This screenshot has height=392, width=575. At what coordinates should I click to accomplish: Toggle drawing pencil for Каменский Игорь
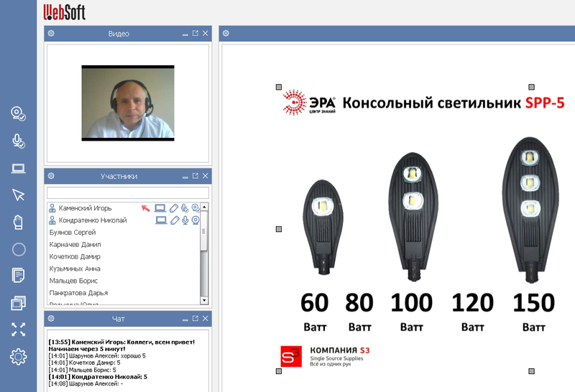[174, 208]
